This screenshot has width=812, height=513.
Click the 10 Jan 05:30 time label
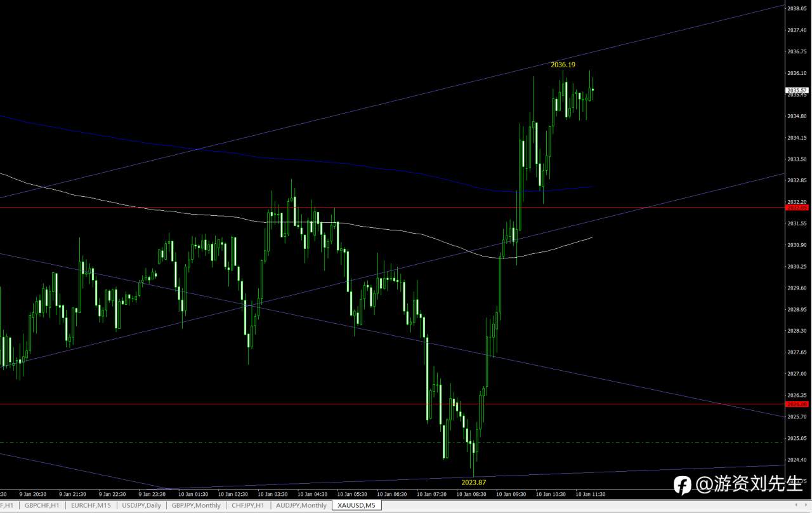(x=351, y=493)
